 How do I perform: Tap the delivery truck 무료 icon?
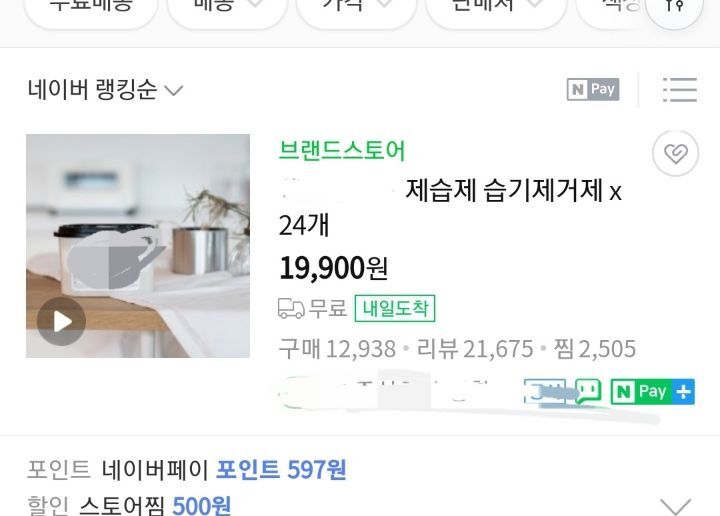(x=291, y=308)
